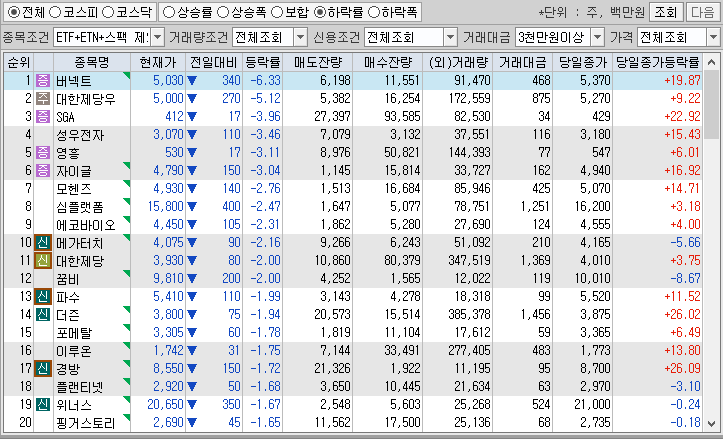Select the 플랜티넷 stock name

(x=80, y=387)
